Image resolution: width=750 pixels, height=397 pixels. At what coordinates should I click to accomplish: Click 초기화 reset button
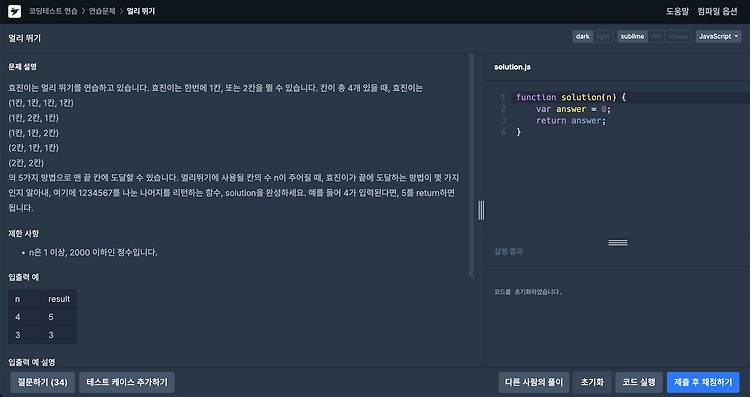point(592,382)
